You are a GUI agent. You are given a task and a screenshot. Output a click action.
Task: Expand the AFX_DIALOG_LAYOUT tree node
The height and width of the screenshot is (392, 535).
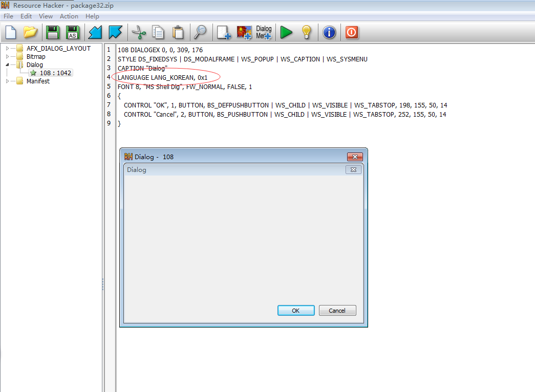tap(7, 49)
